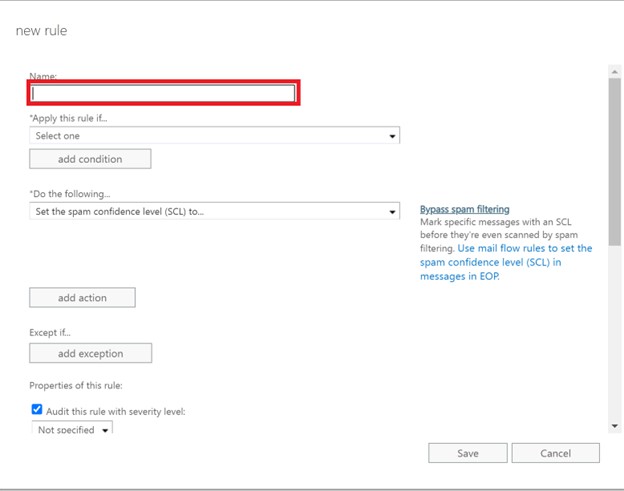Click the empty scrollbar track below the thumb
Viewport: 624px width, 491px height.
pos(614,332)
